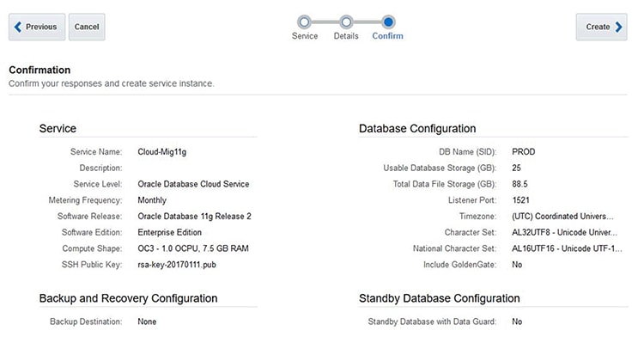Screen dimensions: 644x355
Task: Click the left chevron icon on Previous
Action: (18, 27)
